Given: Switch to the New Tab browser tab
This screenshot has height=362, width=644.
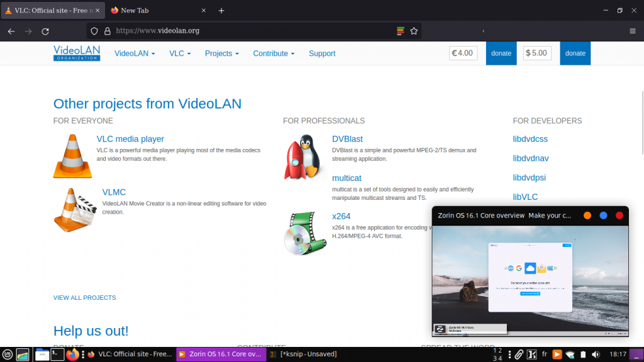Looking at the screenshot, I should [x=158, y=11].
